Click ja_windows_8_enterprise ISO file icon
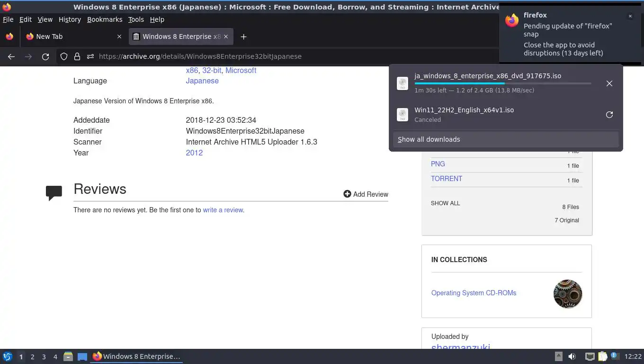This screenshot has width=644, height=364. [x=402, y=83]
